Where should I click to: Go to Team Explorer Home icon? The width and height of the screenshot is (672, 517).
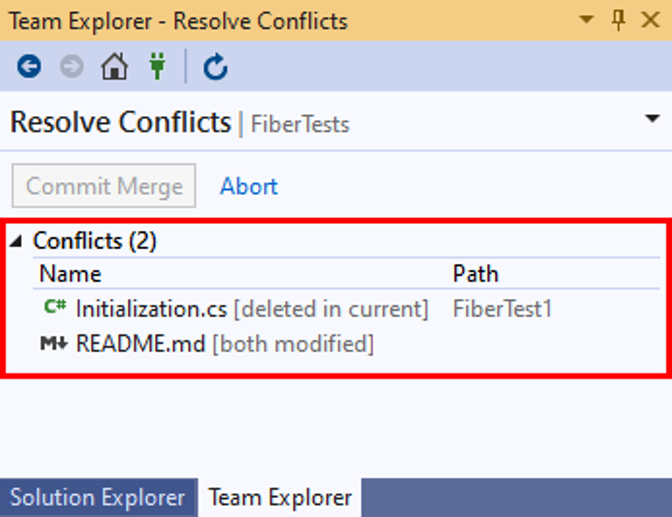click(114, 66)
